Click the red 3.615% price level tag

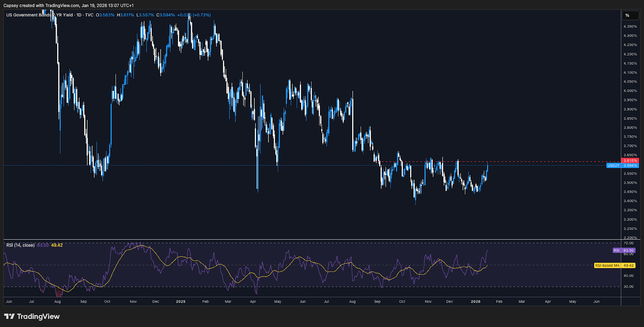[x=630, y=160]
